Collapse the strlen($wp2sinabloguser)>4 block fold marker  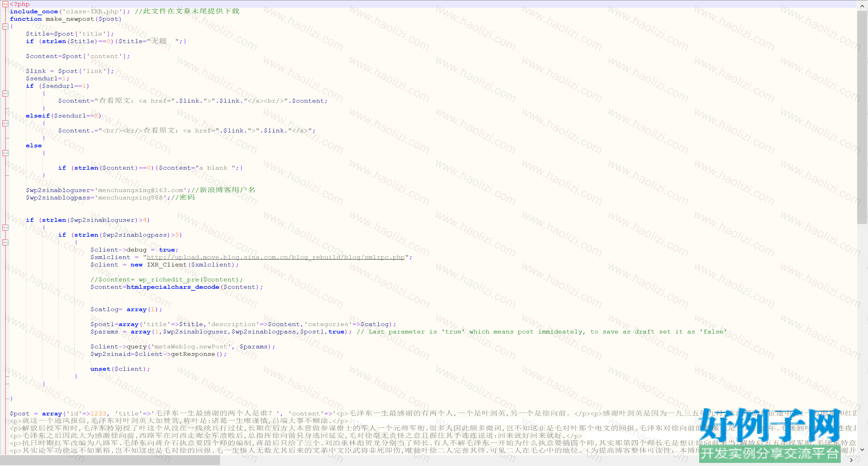coord(5,227)
